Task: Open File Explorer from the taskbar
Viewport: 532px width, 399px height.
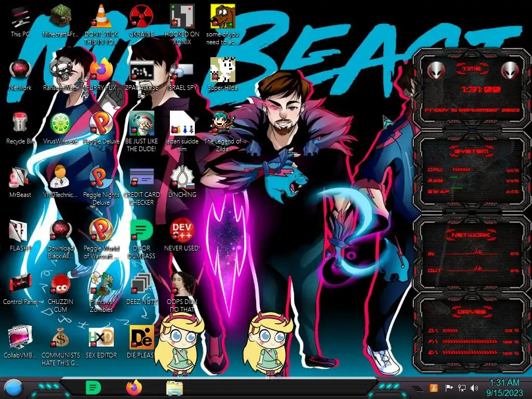Action: tap(175, 388)
